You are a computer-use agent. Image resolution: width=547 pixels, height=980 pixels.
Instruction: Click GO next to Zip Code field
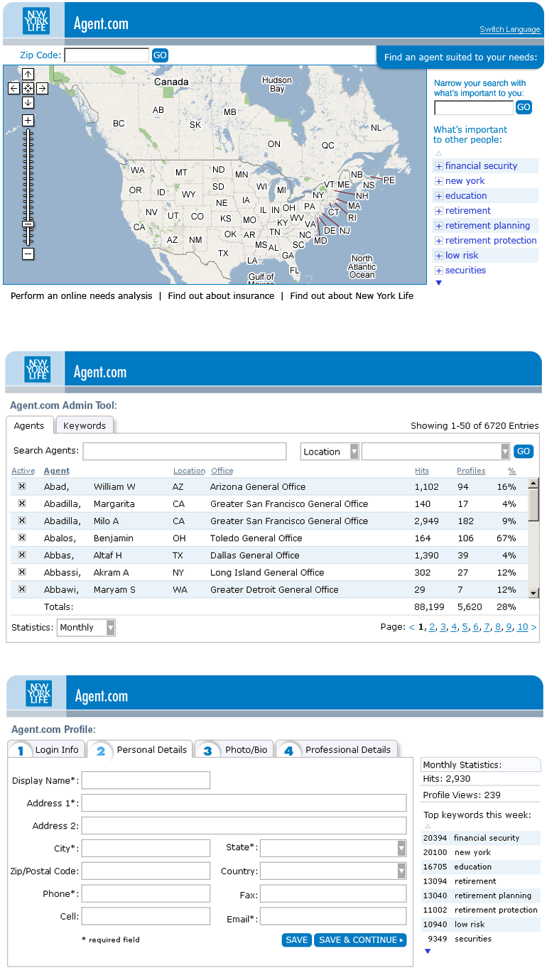click(160, 55)
